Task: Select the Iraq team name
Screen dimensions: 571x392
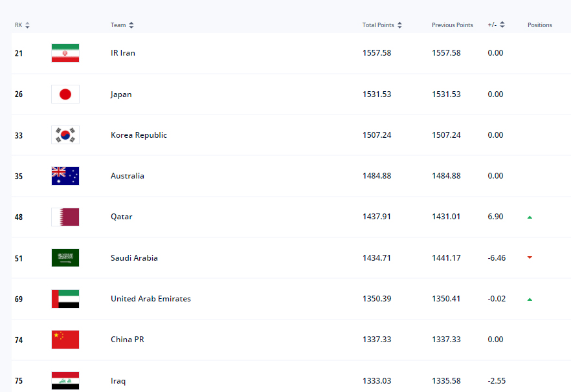Action: click(x=118, y=381)
